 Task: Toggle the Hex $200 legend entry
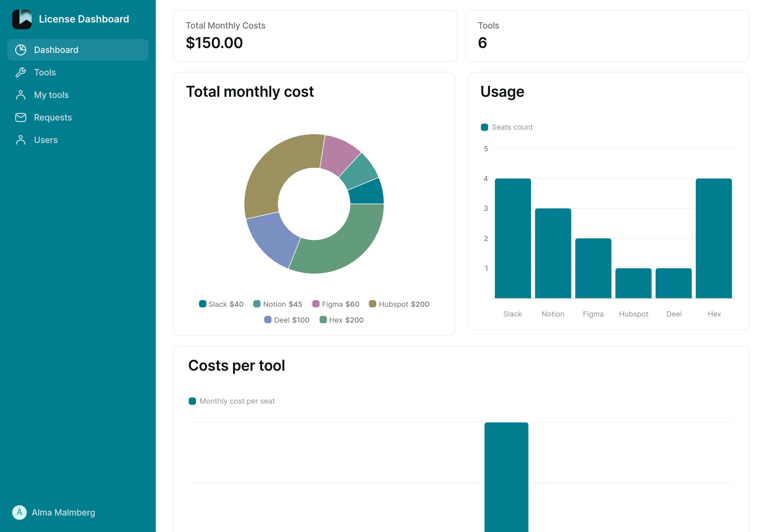point(341,320)
